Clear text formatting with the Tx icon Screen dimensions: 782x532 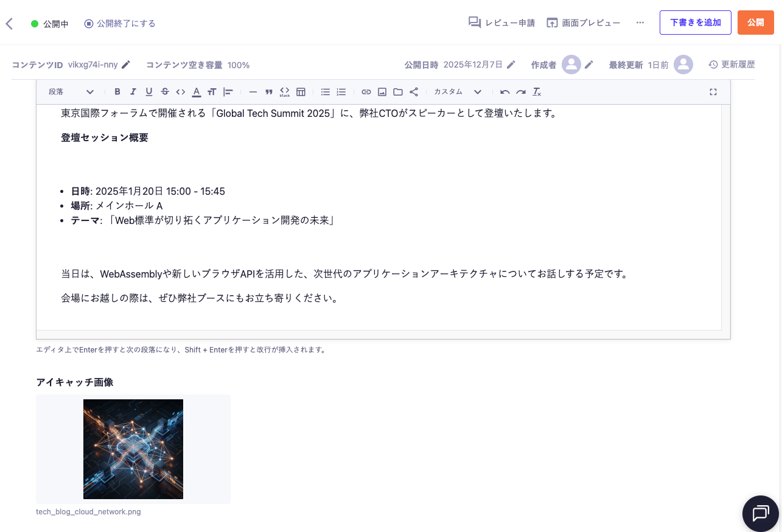tap(537, 92)
